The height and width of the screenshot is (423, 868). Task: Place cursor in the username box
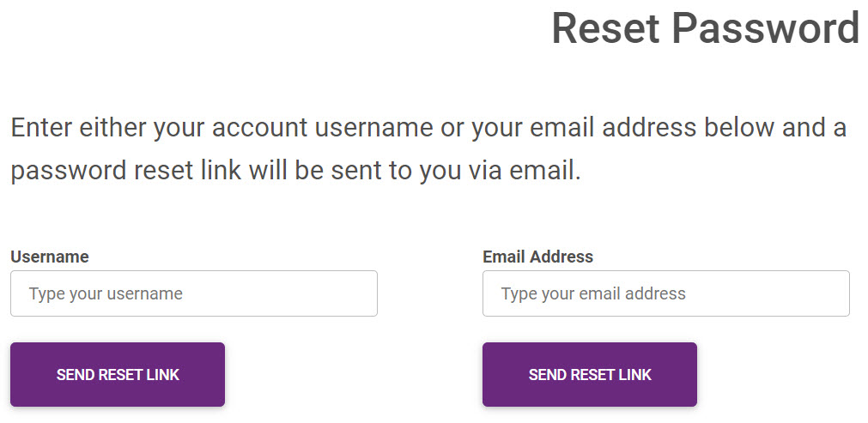tap(193, 293)
